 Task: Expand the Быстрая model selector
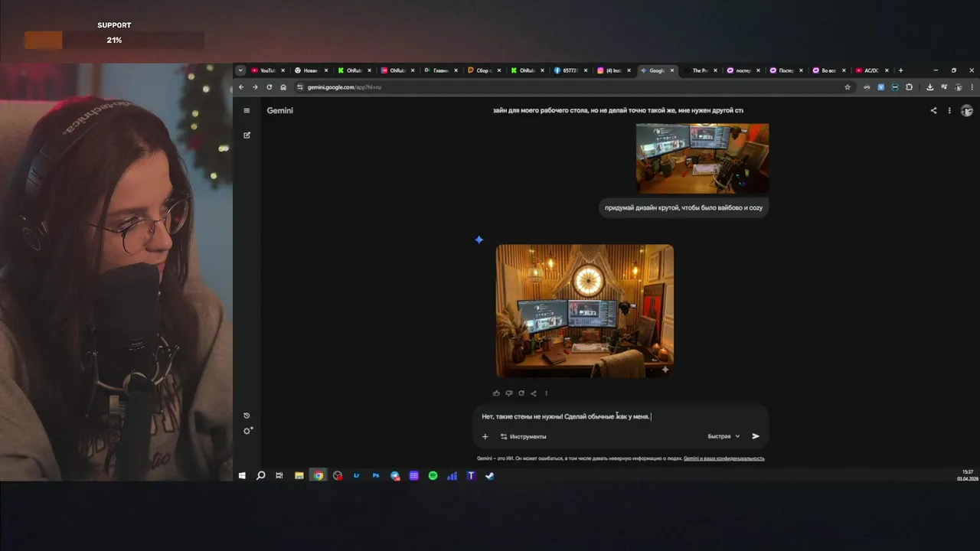pos(724,436)
